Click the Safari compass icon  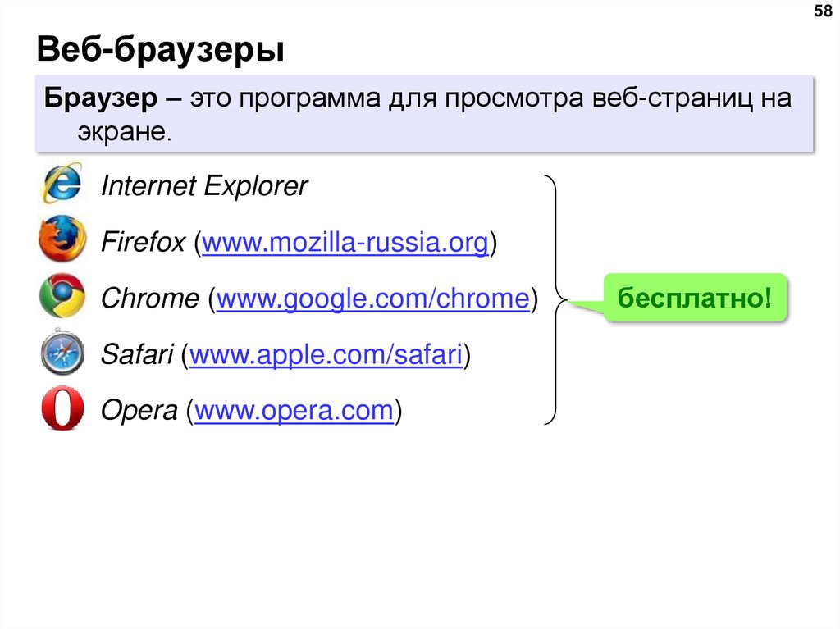click(x=62, y=353)
